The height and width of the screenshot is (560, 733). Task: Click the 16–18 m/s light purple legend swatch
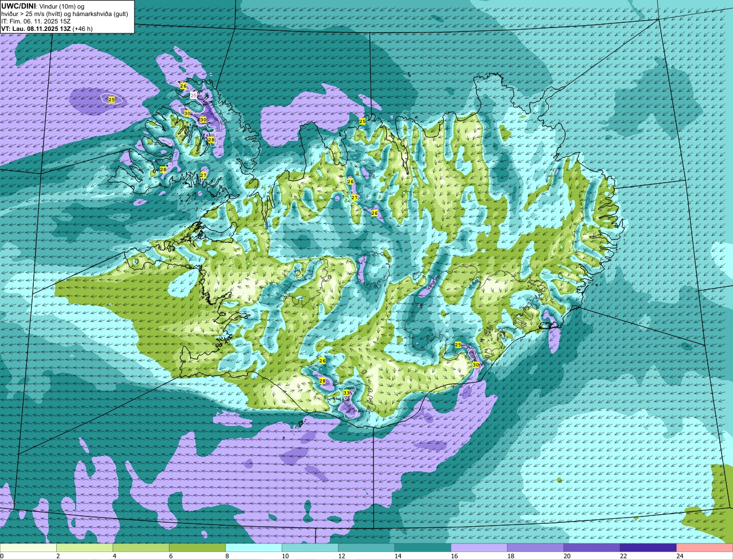[x=479, y=548]
